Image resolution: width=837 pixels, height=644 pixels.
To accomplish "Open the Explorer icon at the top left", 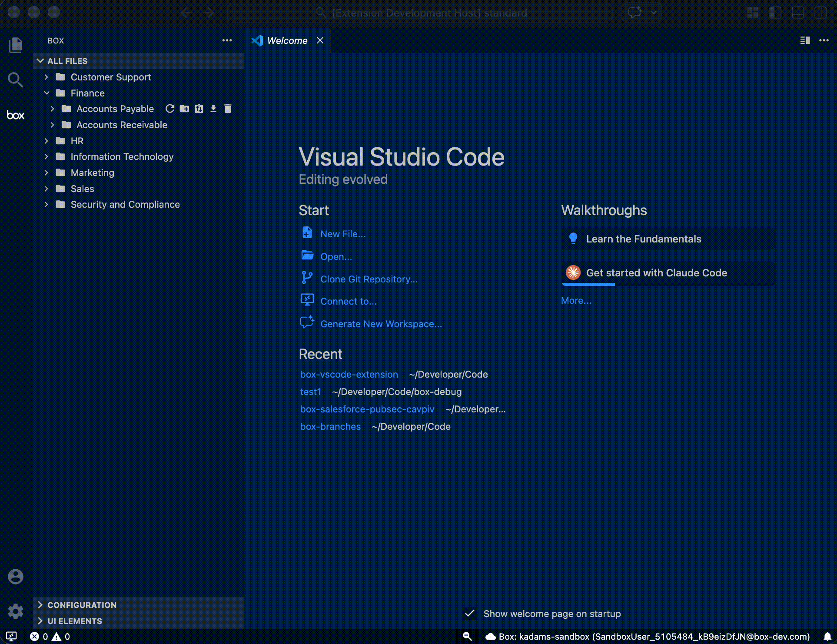I will pyautogui.click(x=16, y=45).
